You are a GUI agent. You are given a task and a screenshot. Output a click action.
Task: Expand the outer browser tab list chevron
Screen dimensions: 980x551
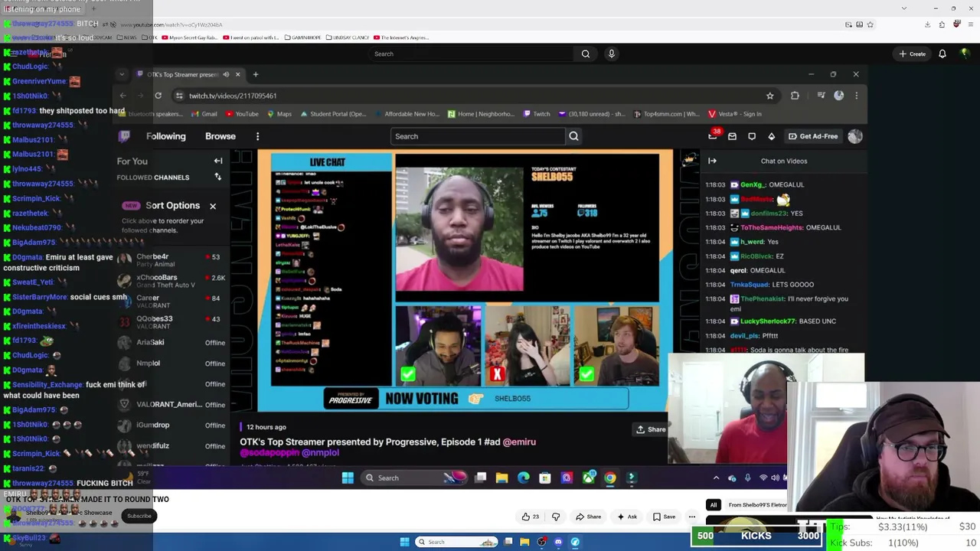pos(904,8)
